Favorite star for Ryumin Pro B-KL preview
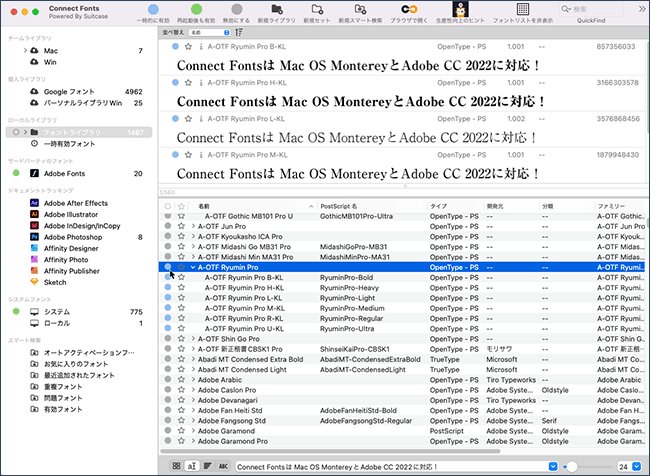 point(188,47)
